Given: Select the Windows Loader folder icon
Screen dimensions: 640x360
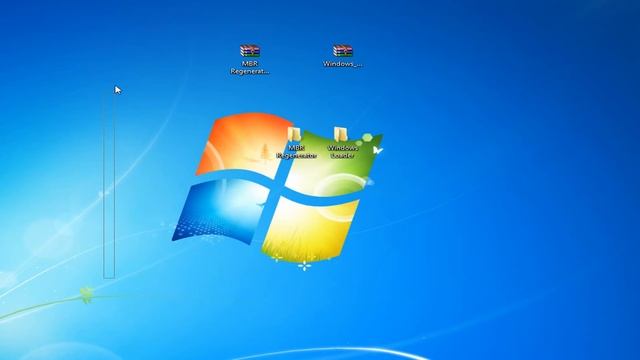Looking at the screenshot, I should tap(342, 134).
